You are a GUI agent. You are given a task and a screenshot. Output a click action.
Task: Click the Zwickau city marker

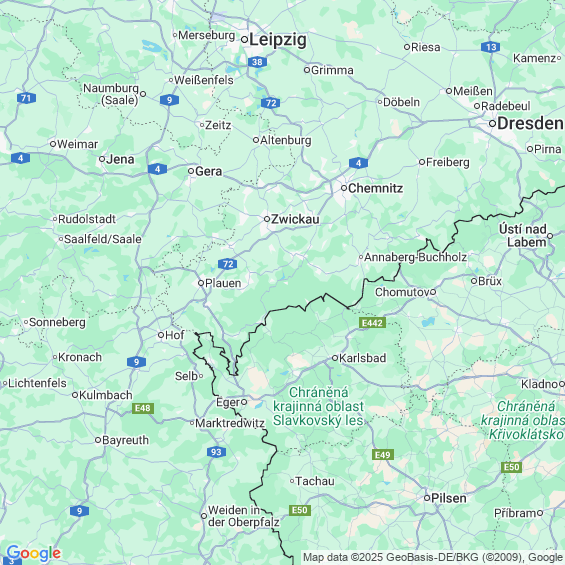click(267, 219)
